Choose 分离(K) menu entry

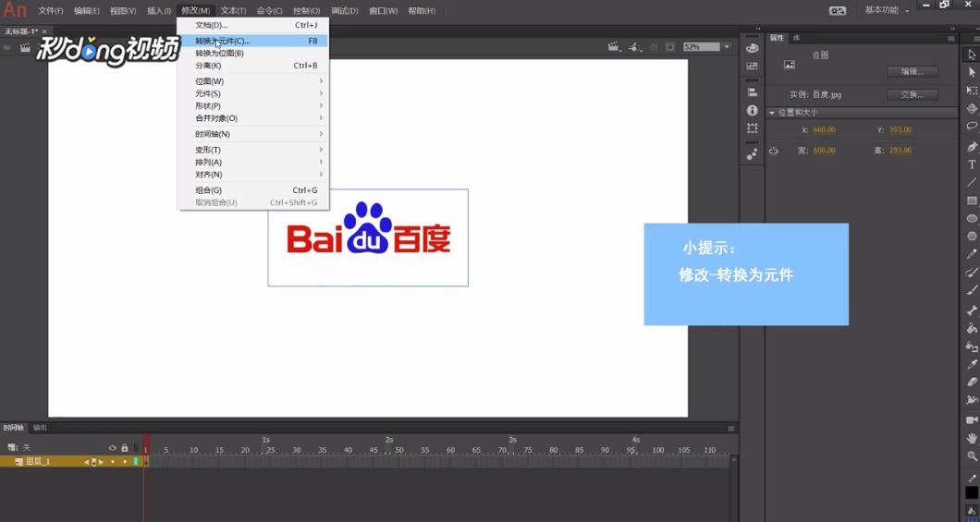pyautogui.click(x=252, y=66)
